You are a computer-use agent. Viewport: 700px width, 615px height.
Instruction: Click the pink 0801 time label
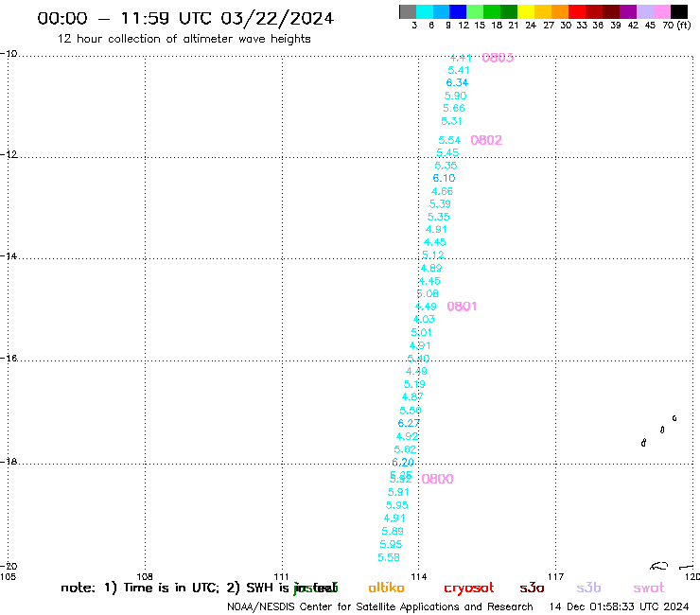point(462,307)
